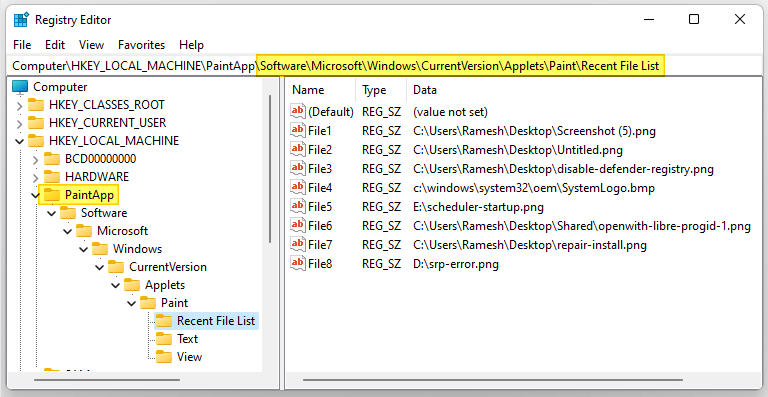
Task: Click the Software folder icon
Action: click(x=68, y=213)
